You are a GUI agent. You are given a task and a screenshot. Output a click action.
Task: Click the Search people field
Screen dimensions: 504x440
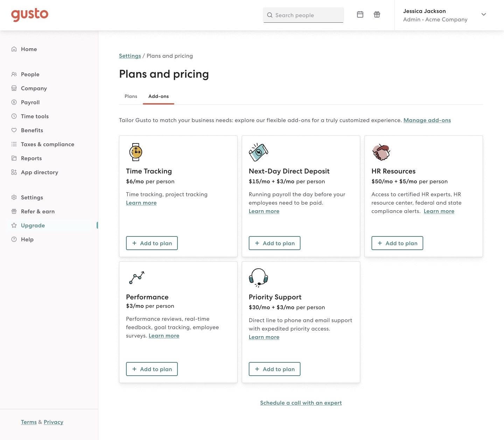pos(303,15)
